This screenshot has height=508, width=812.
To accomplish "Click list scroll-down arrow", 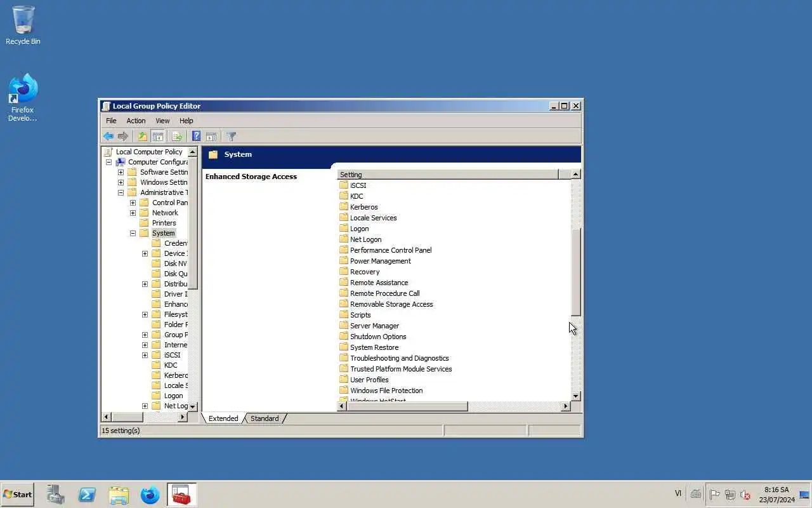I will pyautogui.click(x=576, y=396).
